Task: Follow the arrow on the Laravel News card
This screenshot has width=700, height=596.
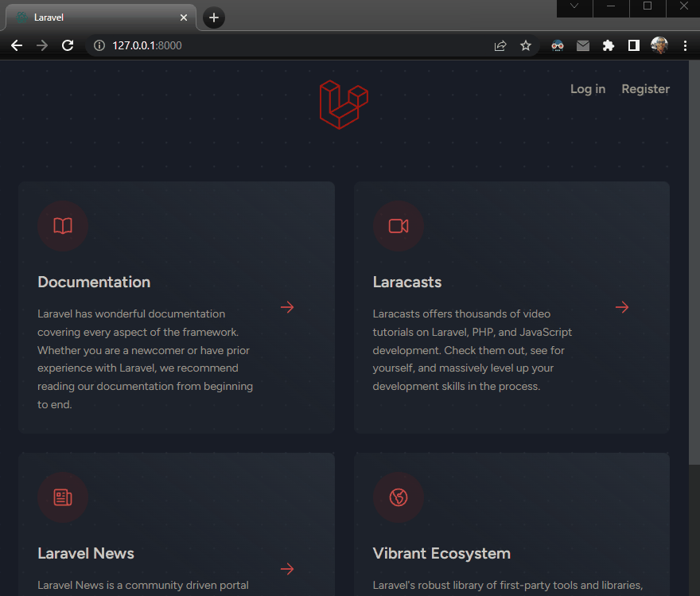Action: point(287,569)
